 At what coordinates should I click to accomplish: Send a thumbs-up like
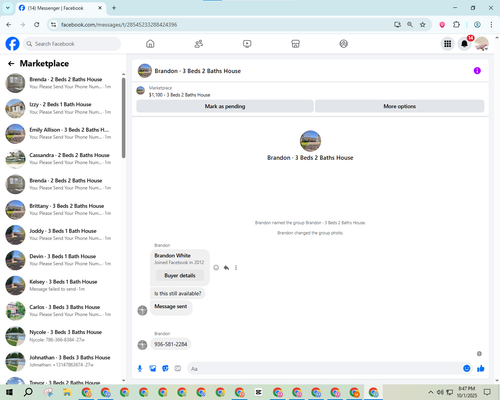coord(481,368)
